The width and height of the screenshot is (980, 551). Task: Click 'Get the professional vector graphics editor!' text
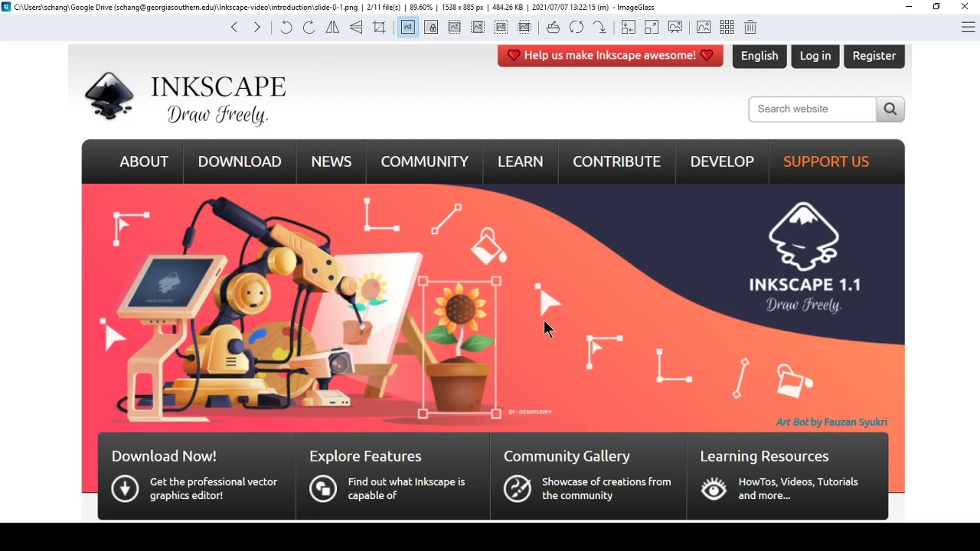tap(214, 488)
